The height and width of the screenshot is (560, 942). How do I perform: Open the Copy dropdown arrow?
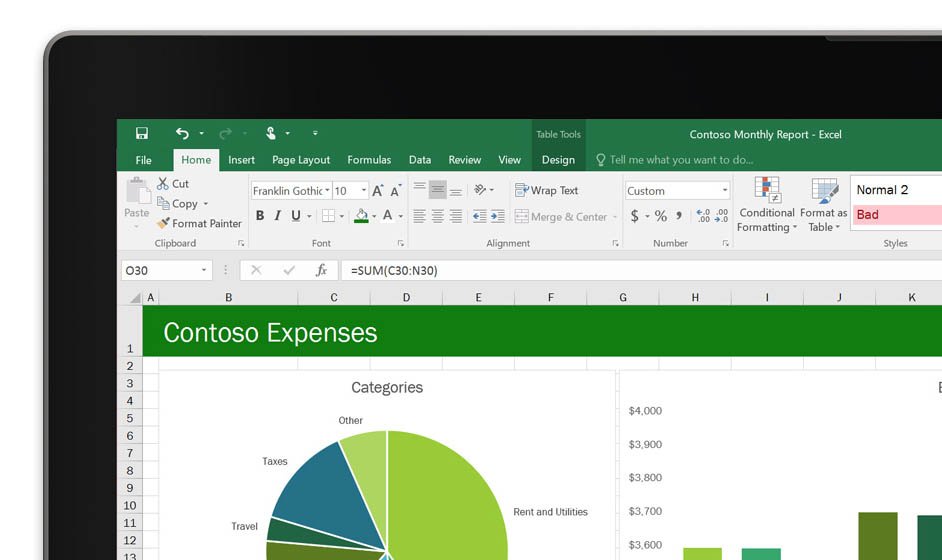pyautogui.click(x=206, y=204)
